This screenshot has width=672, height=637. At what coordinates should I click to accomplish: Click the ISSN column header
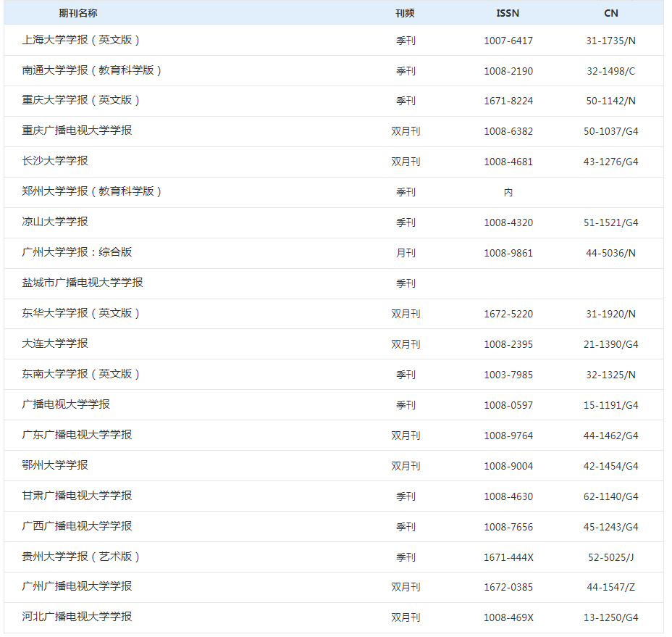[508, 13]
